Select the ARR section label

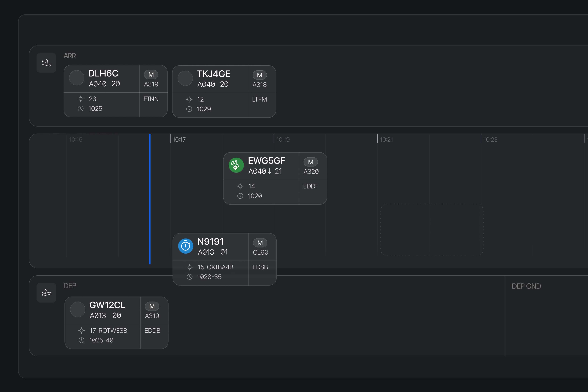70,56
